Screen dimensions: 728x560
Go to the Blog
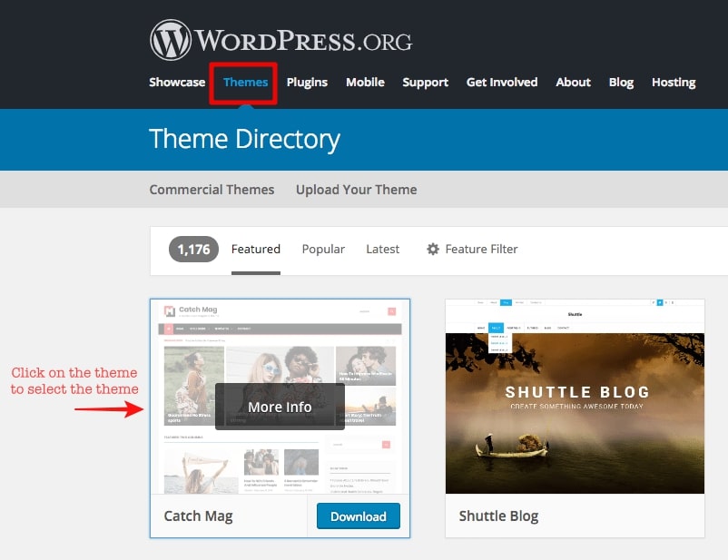[621, 83]
